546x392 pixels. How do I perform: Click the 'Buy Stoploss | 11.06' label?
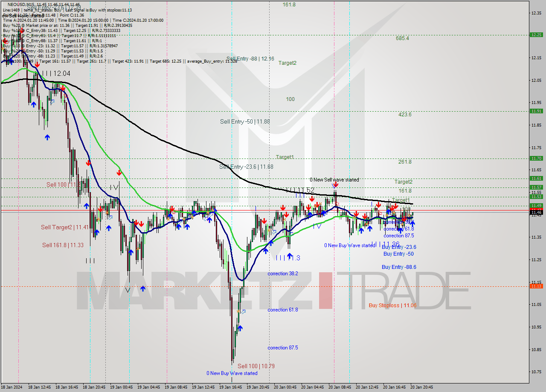click(x=392, y=306)
